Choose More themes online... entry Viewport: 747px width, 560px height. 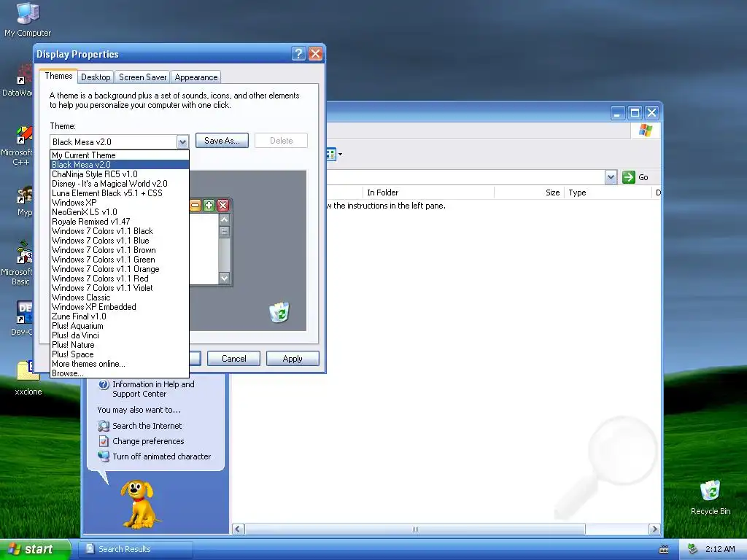pyautogui.click(x=120, y=364)
